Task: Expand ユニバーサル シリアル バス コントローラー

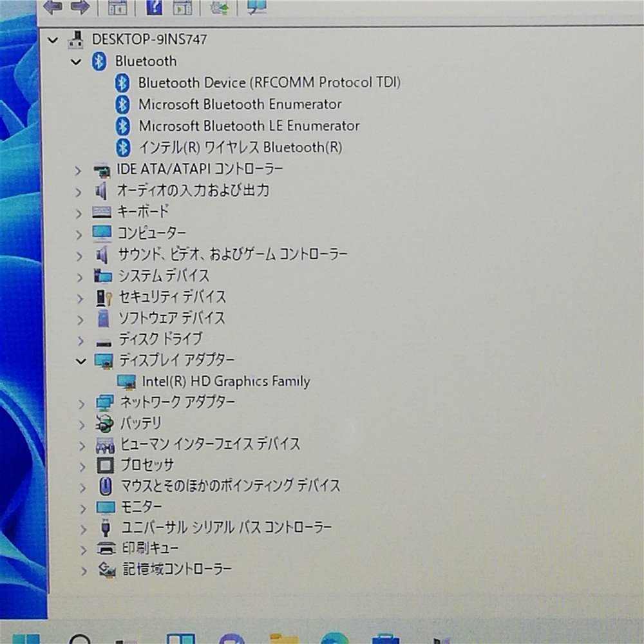Action: pos(83,529)
